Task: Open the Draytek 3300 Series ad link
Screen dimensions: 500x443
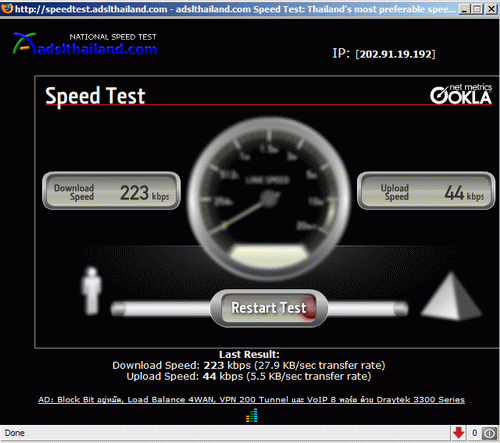Action: point(251,399)
